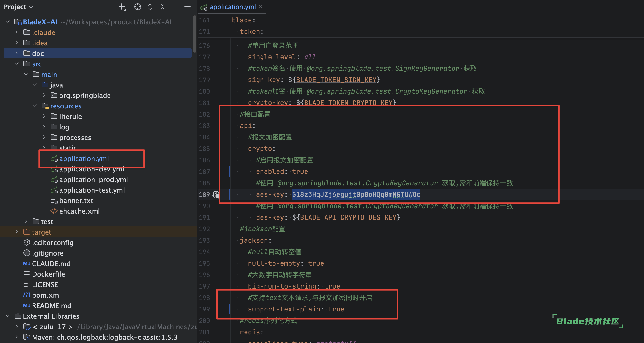Expand the zulu-17 JDK library

click(16, 327)
